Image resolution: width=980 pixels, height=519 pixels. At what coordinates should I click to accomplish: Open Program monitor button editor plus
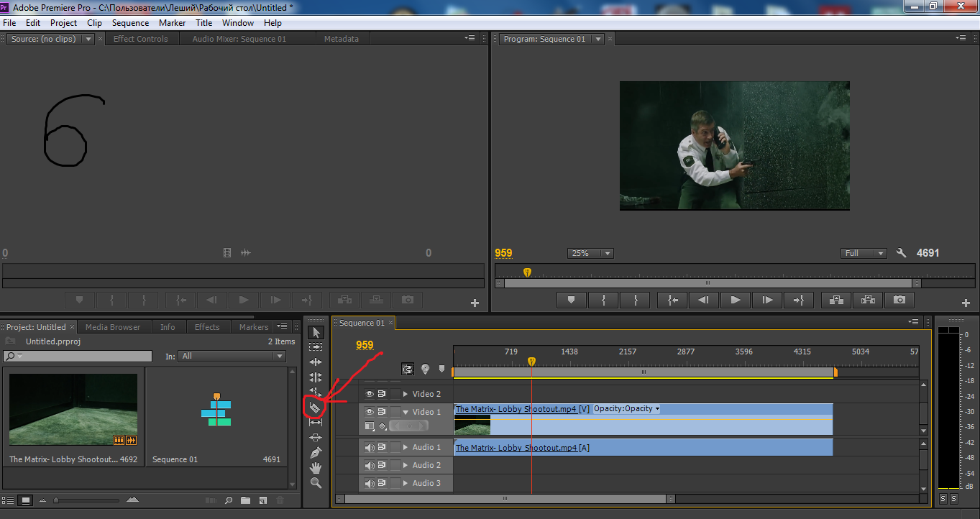(966, 303)
